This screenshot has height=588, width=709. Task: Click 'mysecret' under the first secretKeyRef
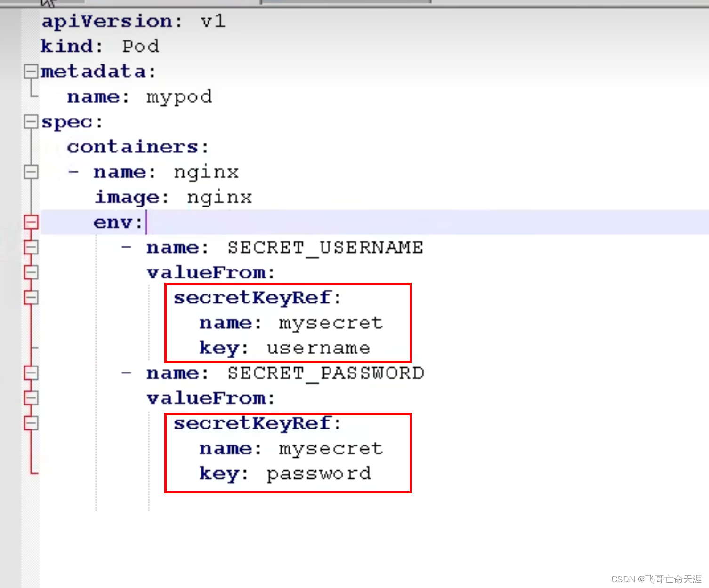(x=330, y=324)
